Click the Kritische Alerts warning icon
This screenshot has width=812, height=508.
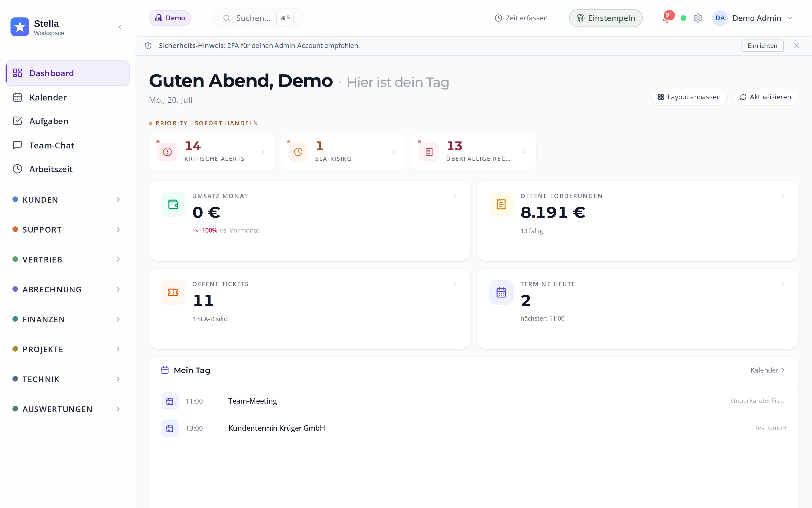[167, 152]
